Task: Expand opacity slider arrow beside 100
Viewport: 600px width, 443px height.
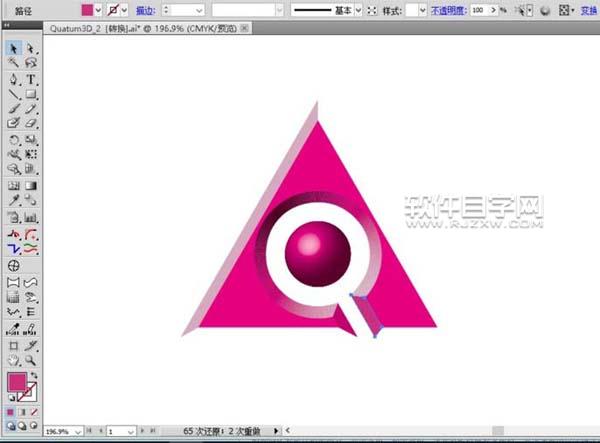Action: click(493, 10)
